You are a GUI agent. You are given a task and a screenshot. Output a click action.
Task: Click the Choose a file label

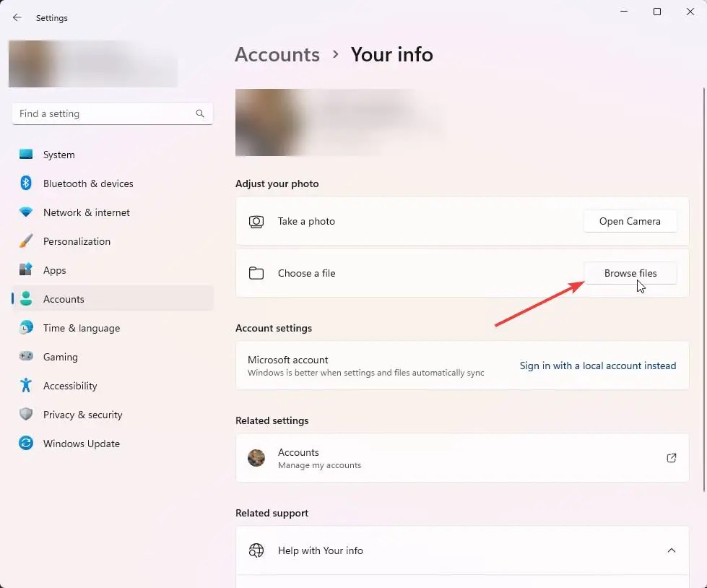tap(306, 273)
